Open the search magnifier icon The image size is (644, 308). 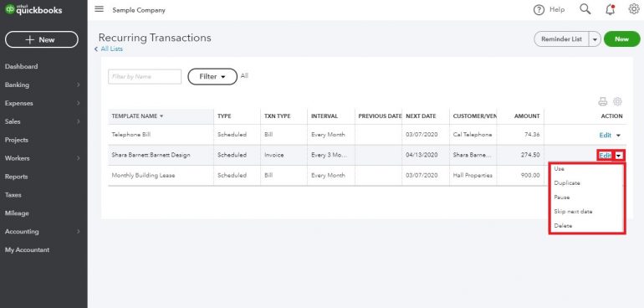point(585,9)
